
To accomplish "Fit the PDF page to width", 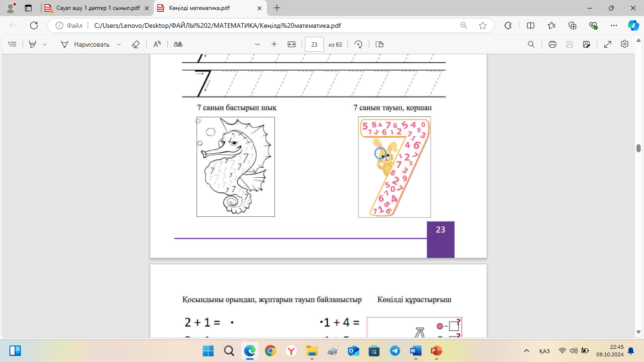I will coord(291,44).
